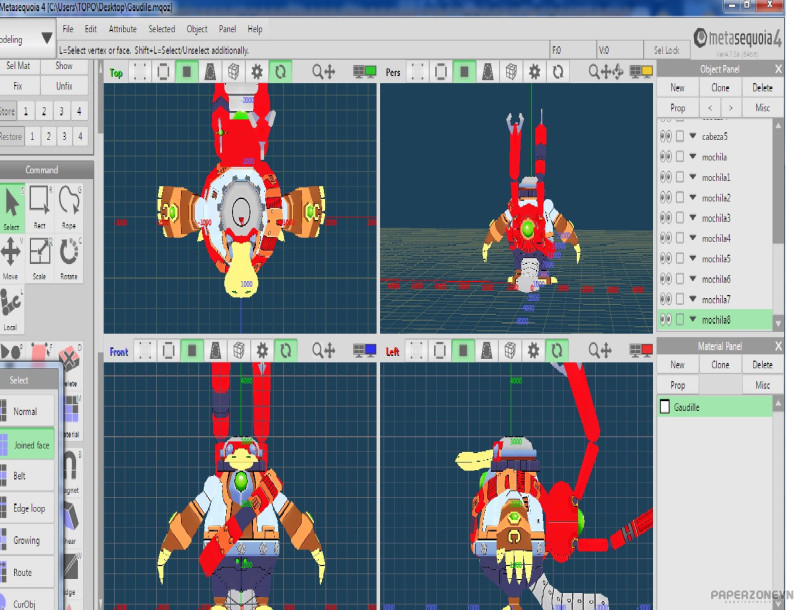The width and height of the screenshot is (800, 610).
Task: Open the Modeling mode dropdown
Action: tap(47, 38)
